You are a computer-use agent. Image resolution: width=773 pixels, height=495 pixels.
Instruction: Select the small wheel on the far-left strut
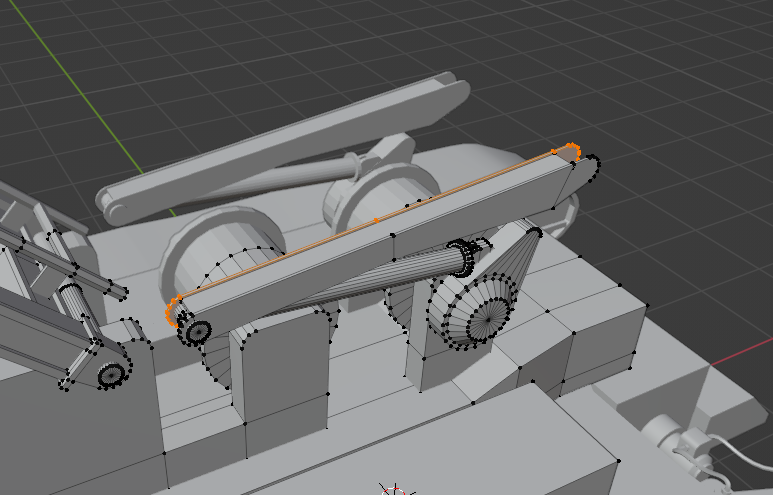point(112,375)
